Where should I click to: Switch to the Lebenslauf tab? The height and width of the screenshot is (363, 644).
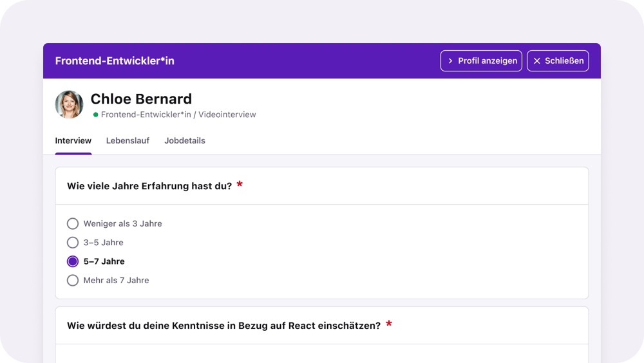pos(128,141)
